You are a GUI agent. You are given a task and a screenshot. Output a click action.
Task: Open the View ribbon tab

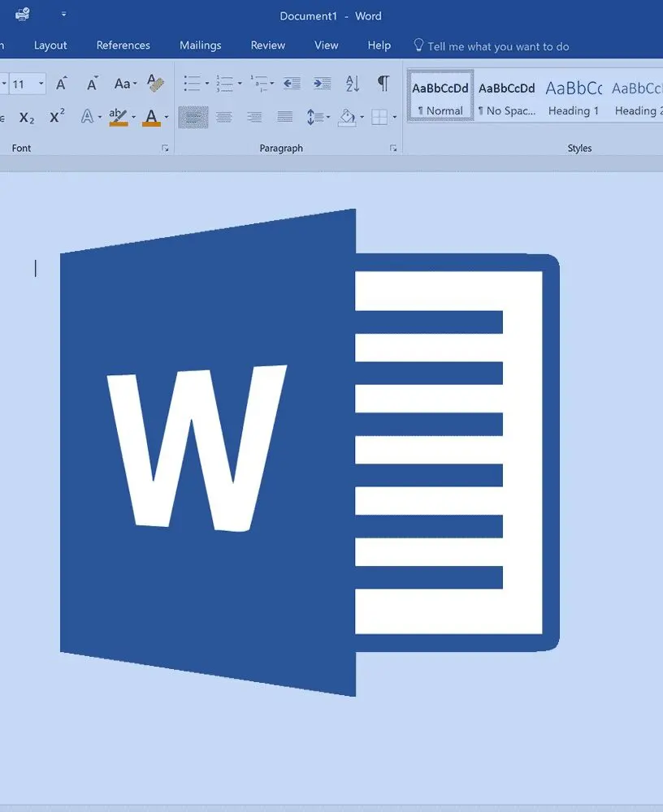pyautogui.click(x=326, y=45)
